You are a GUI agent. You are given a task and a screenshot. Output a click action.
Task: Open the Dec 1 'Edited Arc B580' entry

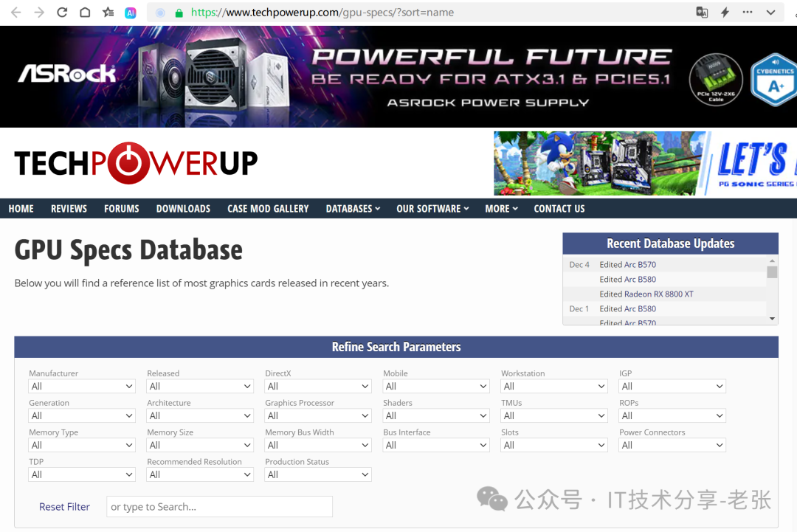coord(627,309)
